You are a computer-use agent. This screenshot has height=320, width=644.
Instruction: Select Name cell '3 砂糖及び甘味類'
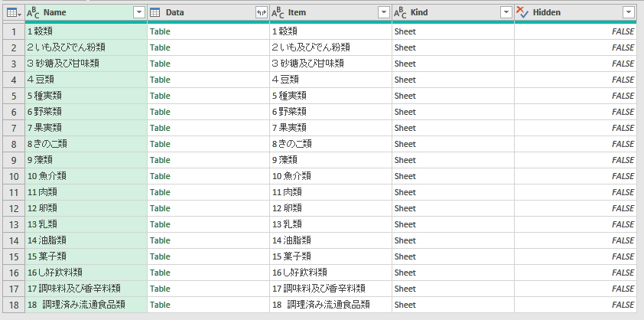pos(86,64)
